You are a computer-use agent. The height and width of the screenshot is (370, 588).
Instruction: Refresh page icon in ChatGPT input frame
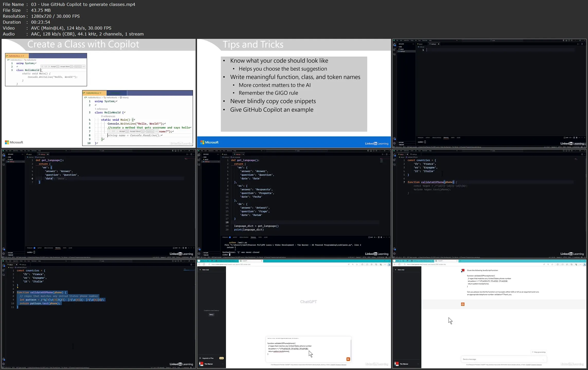(x=204, y=264)
